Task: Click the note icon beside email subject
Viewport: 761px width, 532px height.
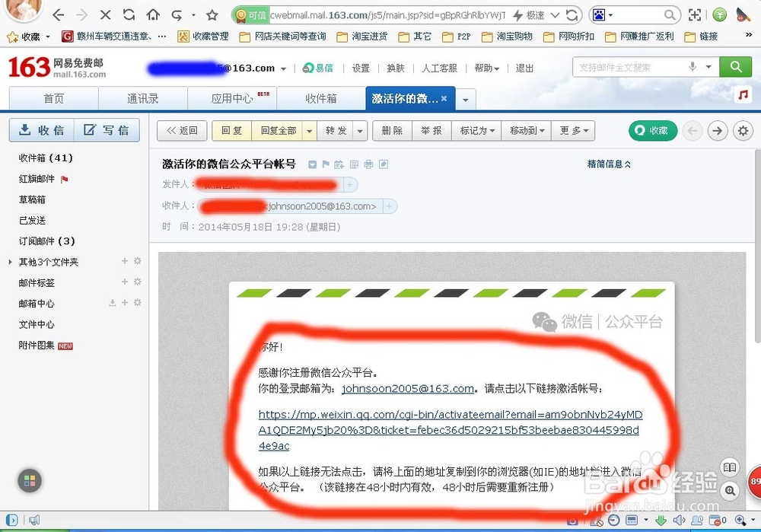Action: 354,164
